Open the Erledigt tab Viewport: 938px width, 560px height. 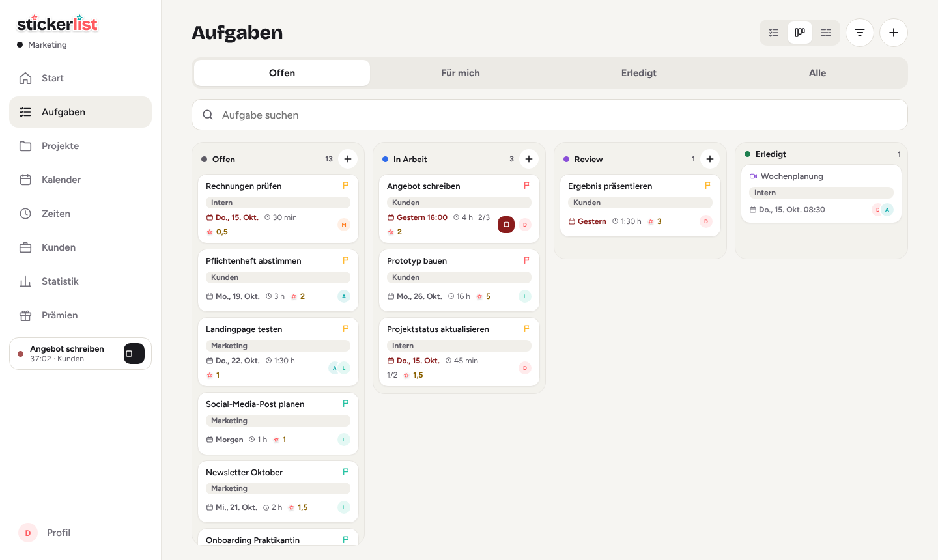click(639, 73)
